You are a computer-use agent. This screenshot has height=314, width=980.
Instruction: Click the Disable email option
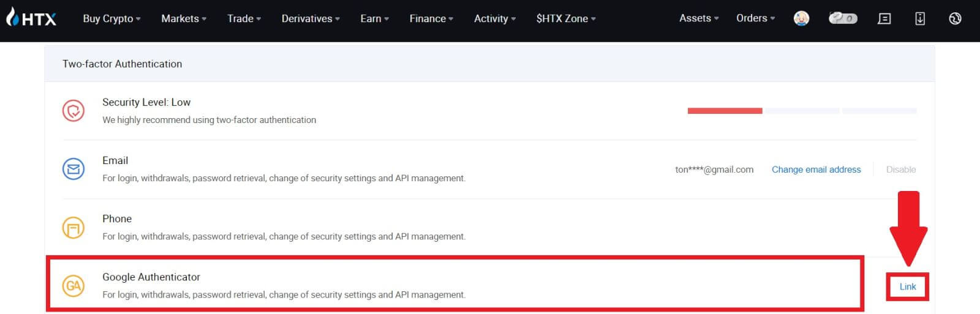point(901,170)
